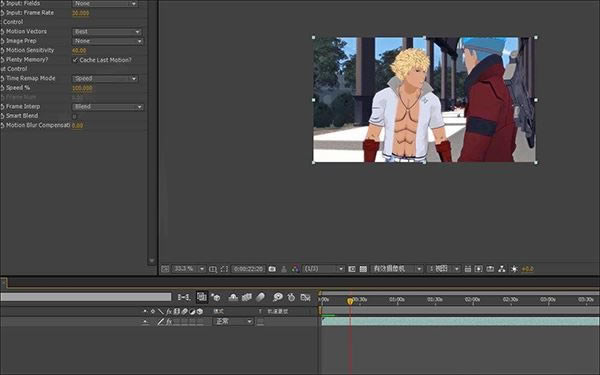Enable the Smart Blend checkbox

coord(75,116)
